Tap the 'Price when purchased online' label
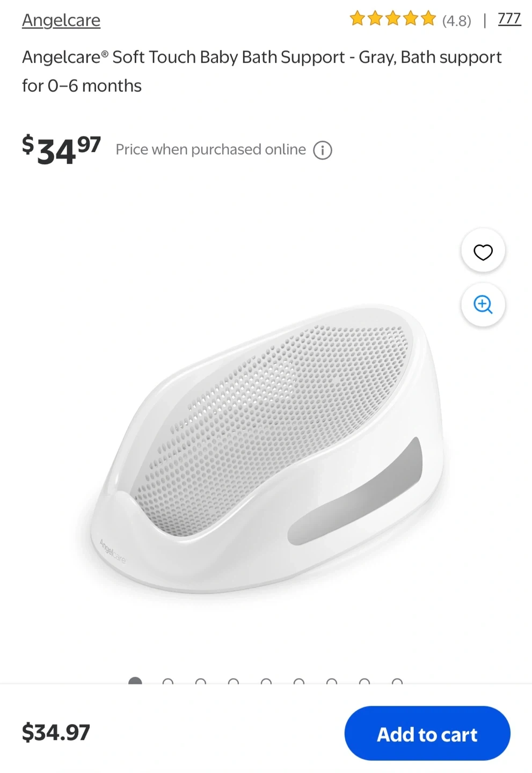This screenshot has width=532, height=773. [211, 149]
